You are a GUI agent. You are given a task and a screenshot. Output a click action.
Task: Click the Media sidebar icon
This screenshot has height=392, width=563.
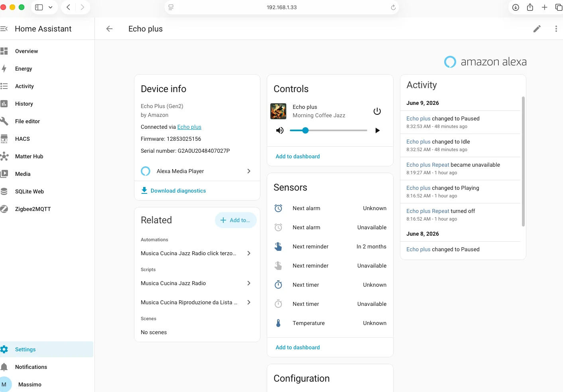[x=4, y=174]
